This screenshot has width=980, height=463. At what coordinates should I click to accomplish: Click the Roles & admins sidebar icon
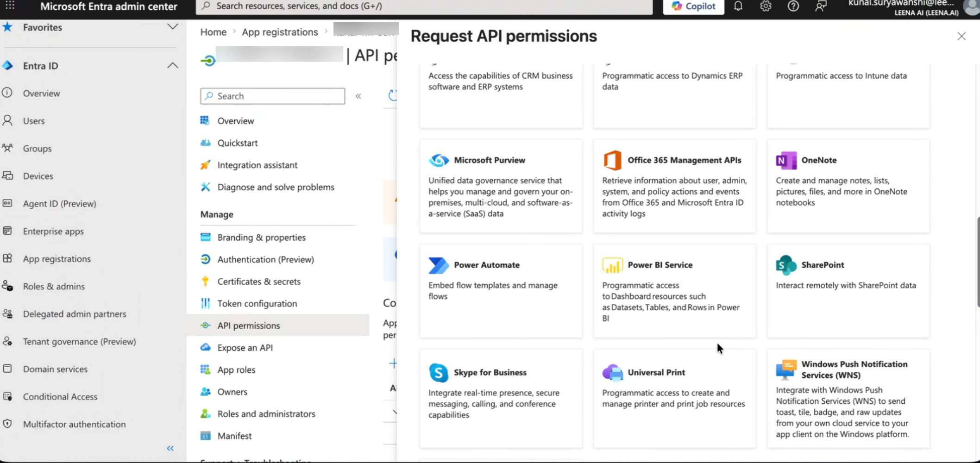pos(7,286)
